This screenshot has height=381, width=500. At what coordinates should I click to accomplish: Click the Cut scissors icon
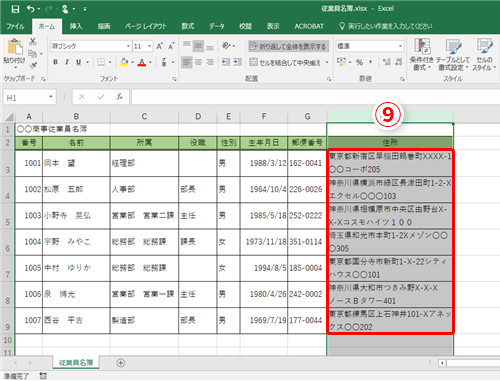coord(32,42)
